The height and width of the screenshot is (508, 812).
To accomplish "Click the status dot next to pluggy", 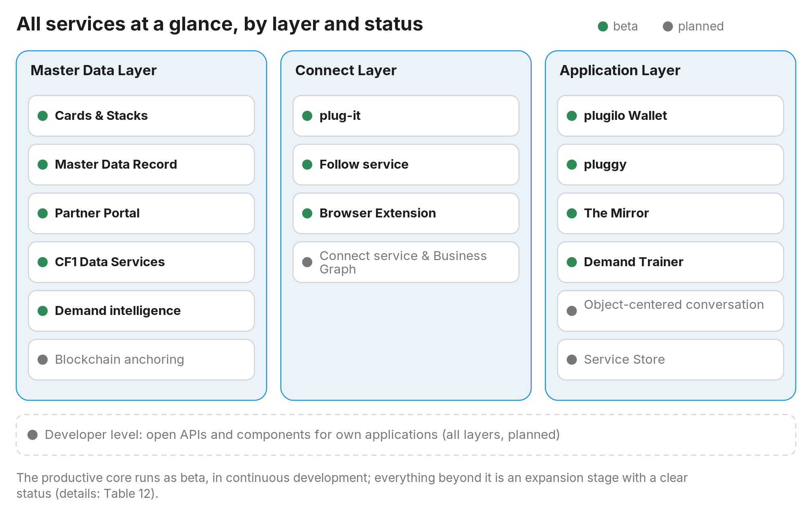I will (572, 165).
